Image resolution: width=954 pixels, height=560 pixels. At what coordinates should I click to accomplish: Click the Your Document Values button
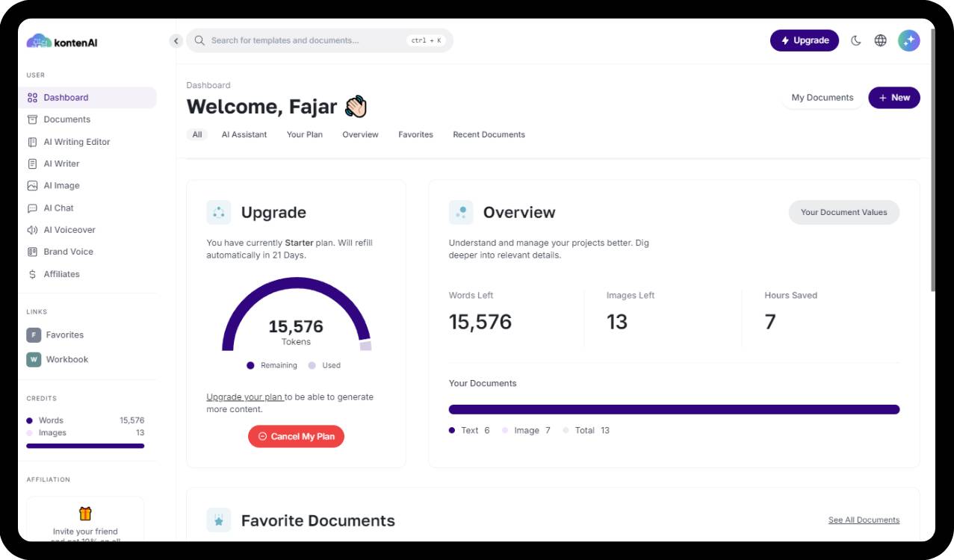[x=844, y=212]
